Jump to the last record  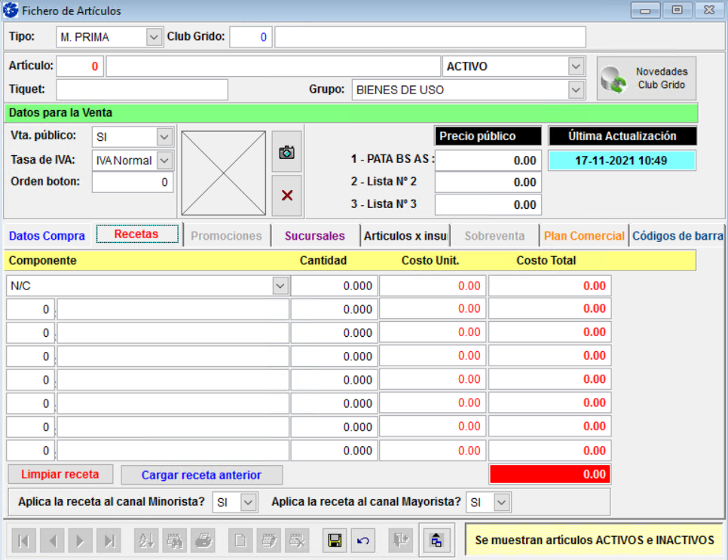click(109, 540)
